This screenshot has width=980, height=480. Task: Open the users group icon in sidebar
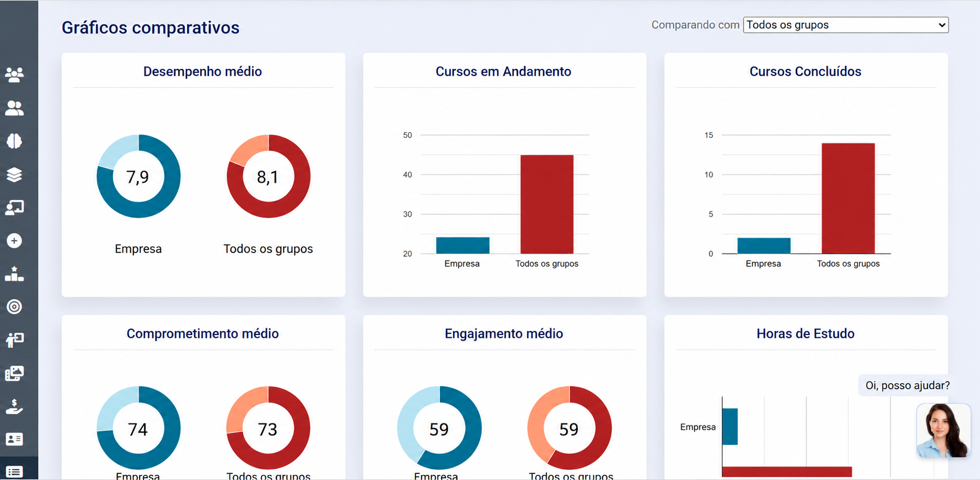coord(14,74)
